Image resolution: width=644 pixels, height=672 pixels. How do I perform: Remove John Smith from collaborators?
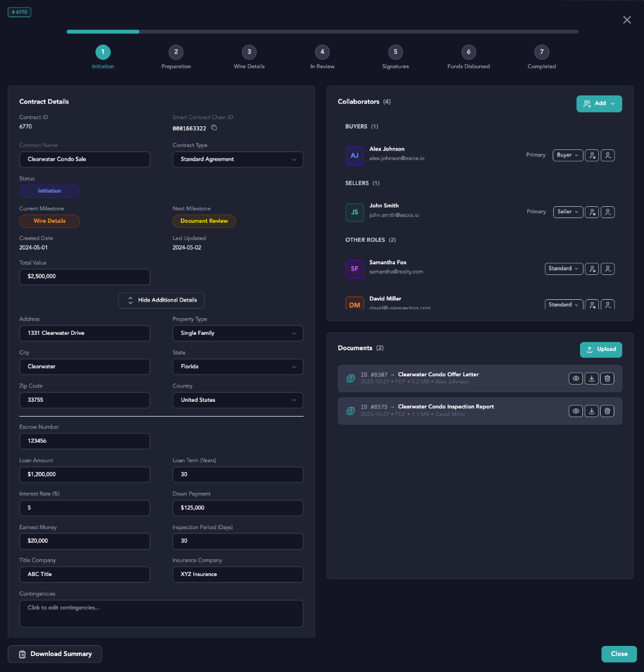click(x=608, y=212)
